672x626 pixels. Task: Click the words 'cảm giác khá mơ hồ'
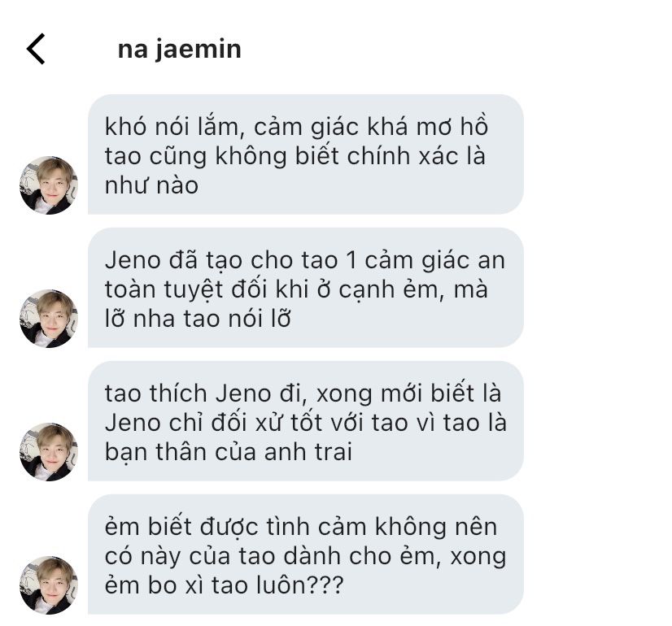pyautogui.click(x=371, y=127)
